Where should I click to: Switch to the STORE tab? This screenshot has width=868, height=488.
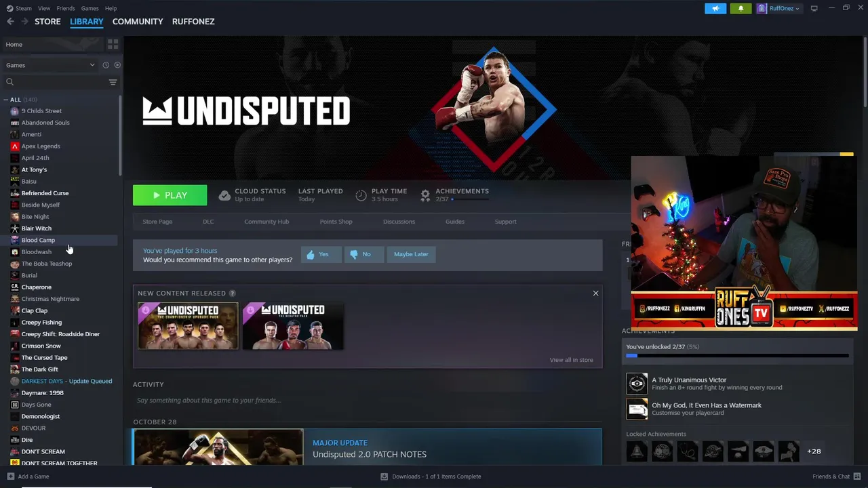tap(47, 22)
